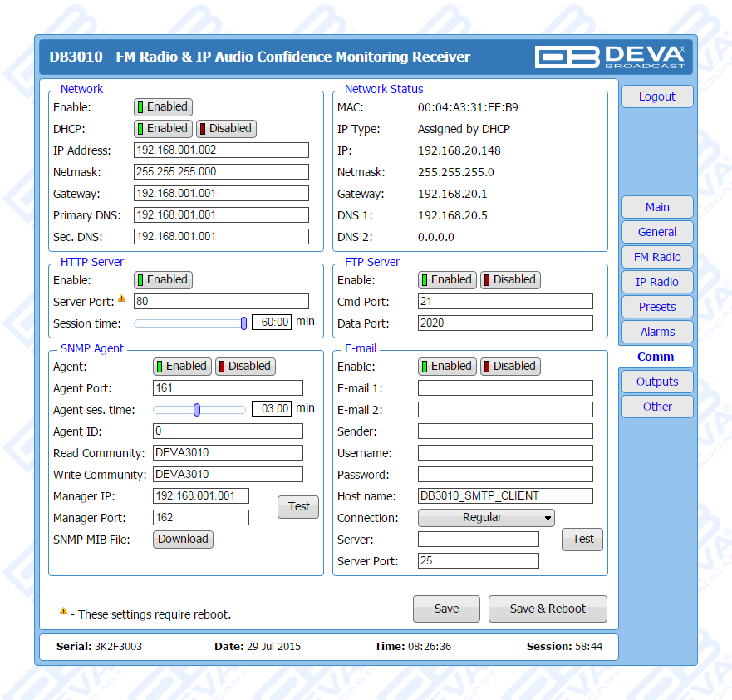Screen dimensions: 732x700
Task: Click the HTTP Session time slider handle
Action: [243, 323]
